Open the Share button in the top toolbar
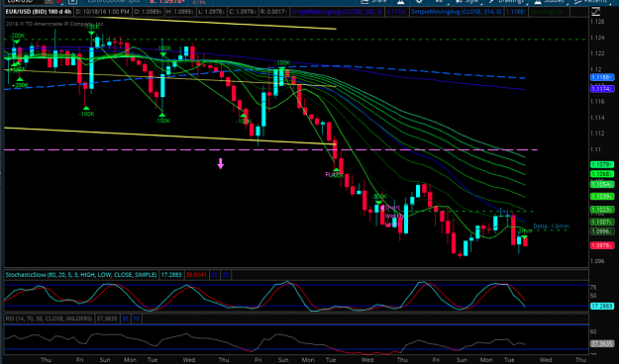This screenshot has width=619, height=364. [x=373, y=2]
